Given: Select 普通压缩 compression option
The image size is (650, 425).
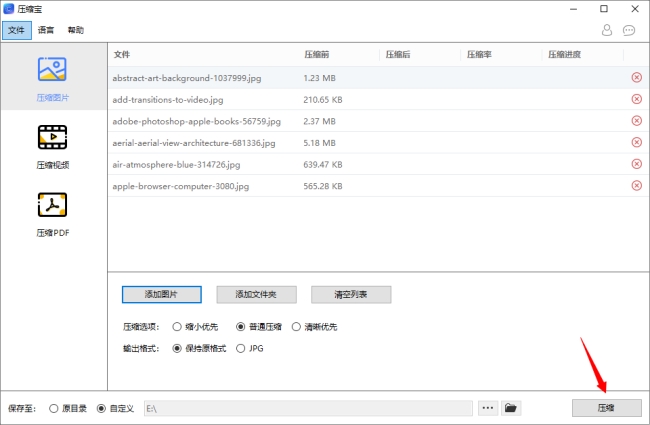Looking at the screenshot, I should pos(259,327).
